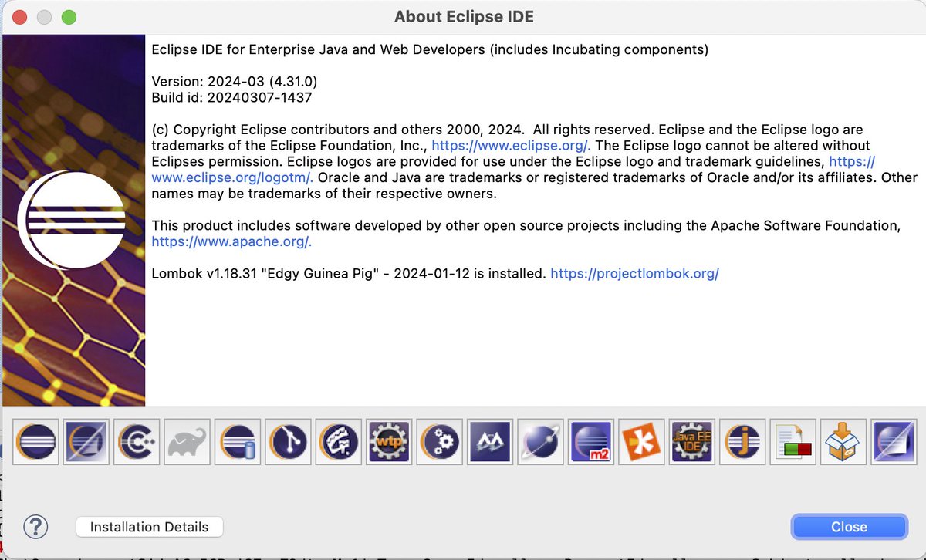
Task: Open the Java EE IDE feature icon
Action: (692, 442)
